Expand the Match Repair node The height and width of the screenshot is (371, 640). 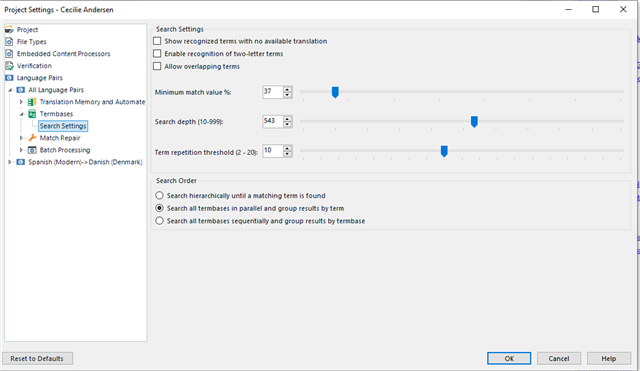[21, 138]
